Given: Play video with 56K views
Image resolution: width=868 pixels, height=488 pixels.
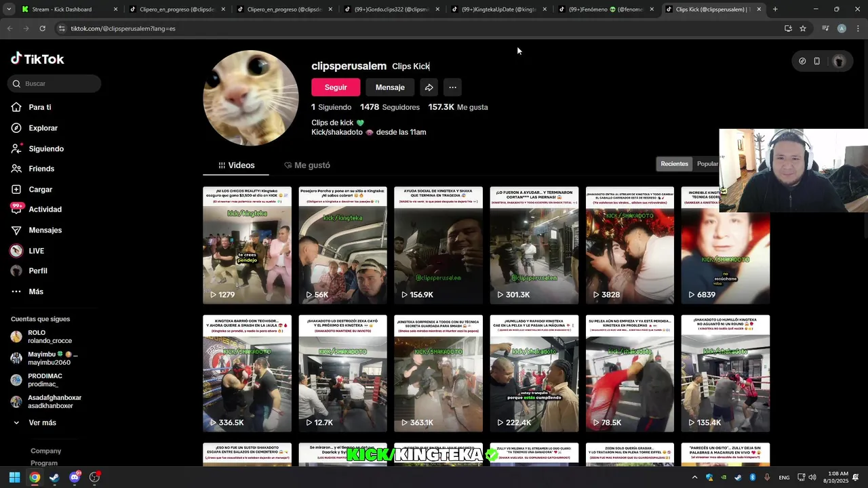Looking at the screenshot, I should click(342, 245).
